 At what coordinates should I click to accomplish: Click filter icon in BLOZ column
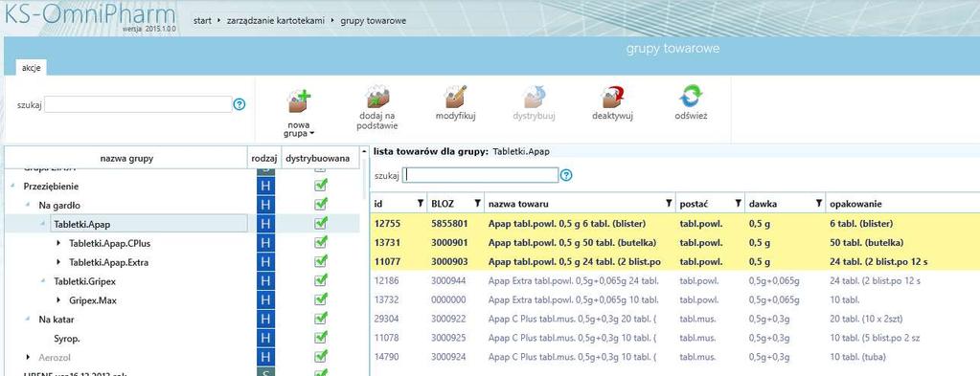click(x=477, y=203)
